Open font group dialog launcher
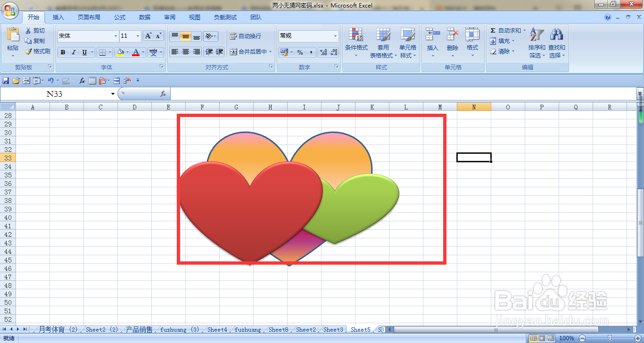Image resolution: width=644 pixels, height=343 pixels. click(162, 67)
